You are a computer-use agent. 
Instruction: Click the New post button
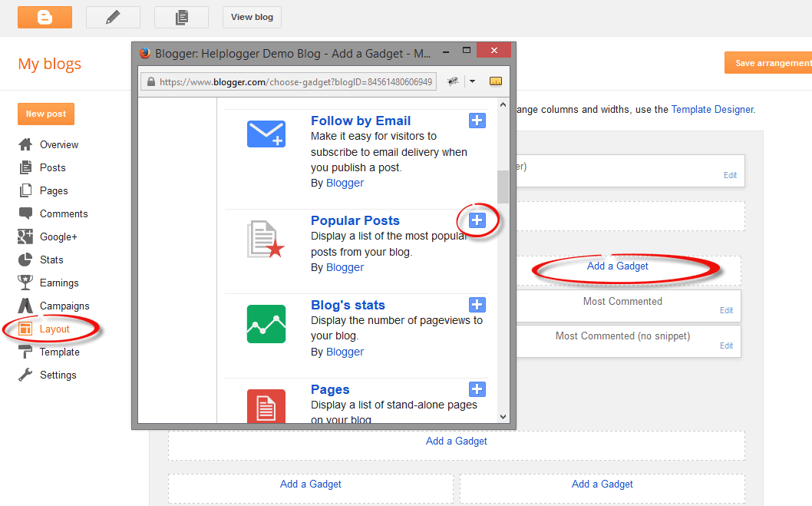coord(46,114)
